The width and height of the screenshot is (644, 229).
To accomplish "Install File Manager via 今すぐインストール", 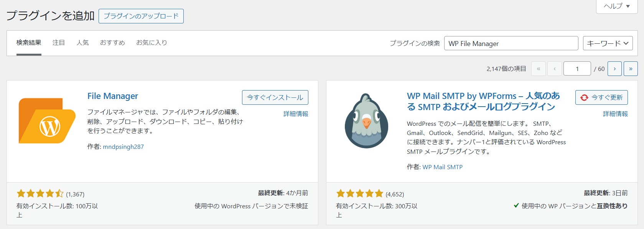I will (275, 97).
